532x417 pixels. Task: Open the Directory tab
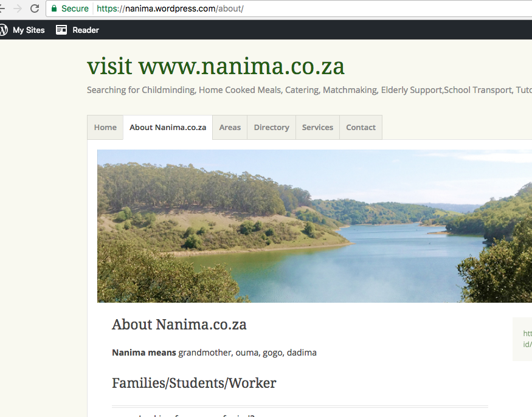271,127
